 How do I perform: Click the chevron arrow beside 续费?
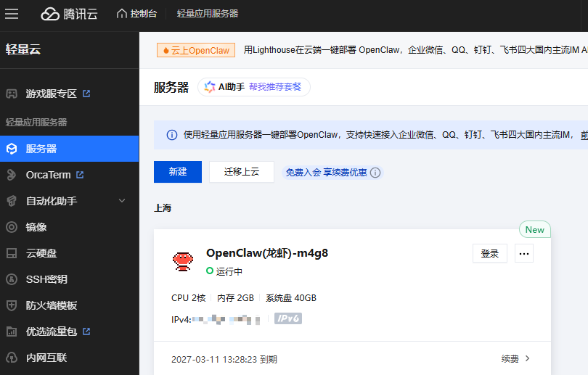tap(528, 358)
